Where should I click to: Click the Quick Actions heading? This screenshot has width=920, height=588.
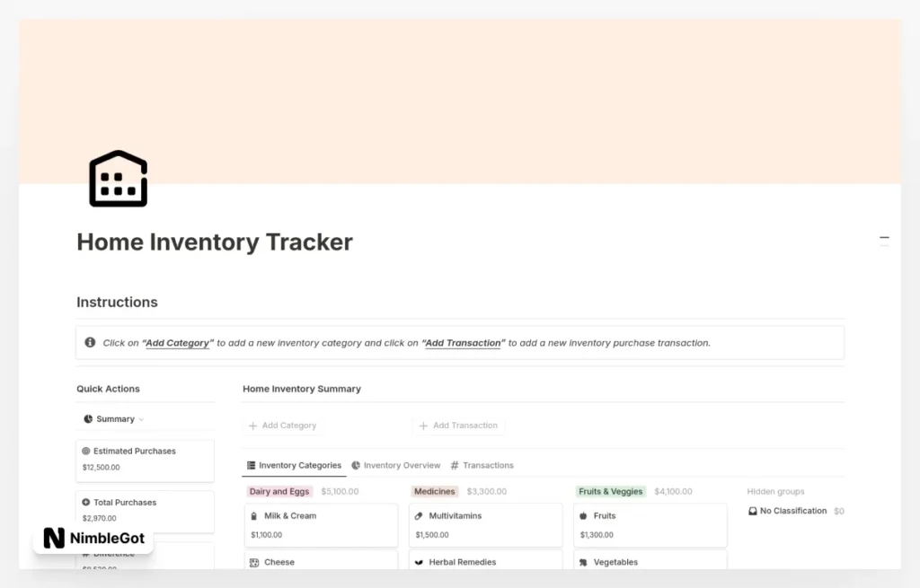click(108, 389)
